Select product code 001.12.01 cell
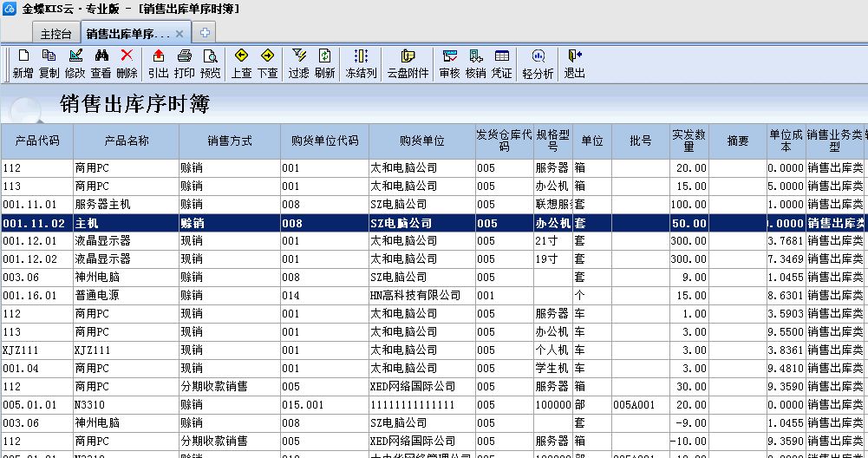The image size is (868, 458). coord(37,241)
